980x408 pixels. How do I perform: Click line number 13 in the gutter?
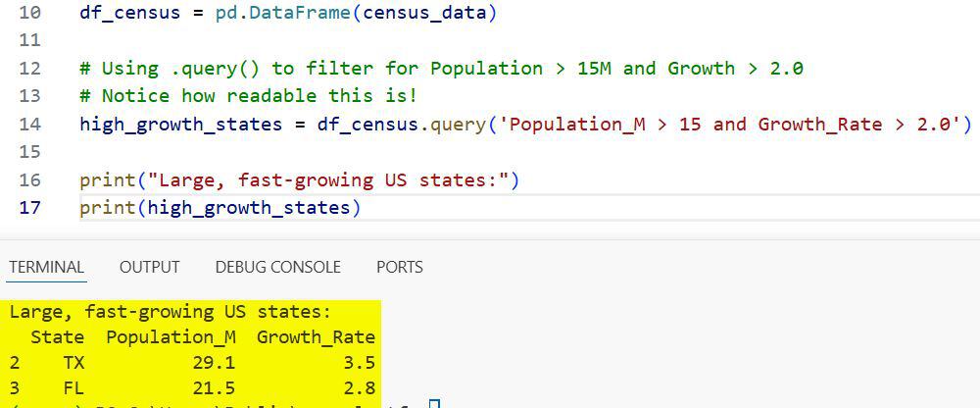click(x=29, y=96)
